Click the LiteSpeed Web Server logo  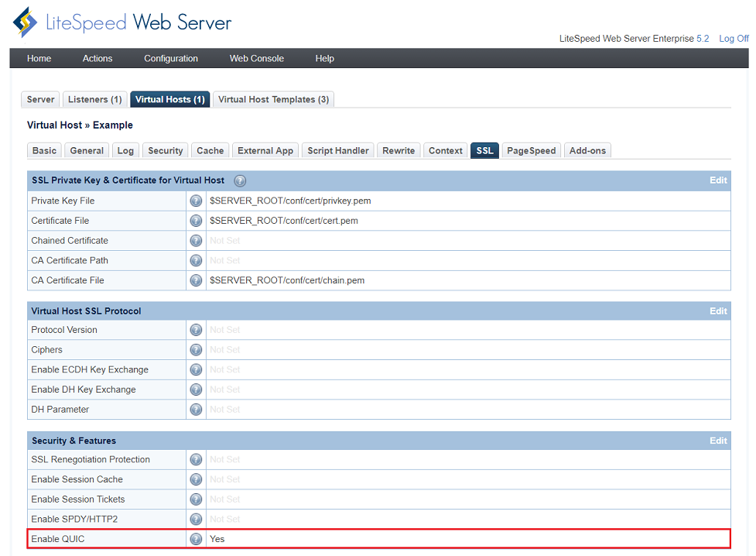(122, 22)
